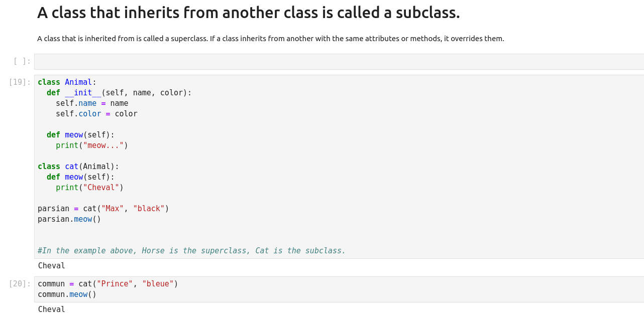Click the __init__ method definition line
The image size is (644, 315).
(119, 93)
